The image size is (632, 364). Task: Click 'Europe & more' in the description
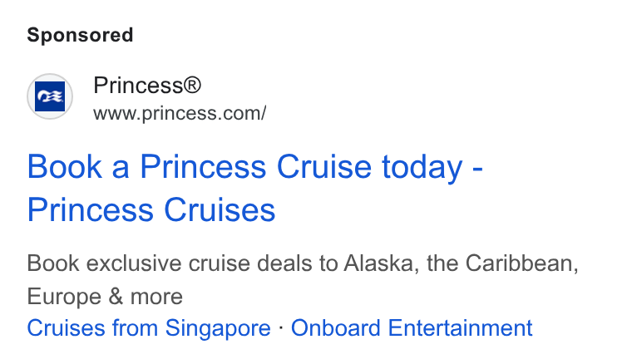tap(105, 297)
